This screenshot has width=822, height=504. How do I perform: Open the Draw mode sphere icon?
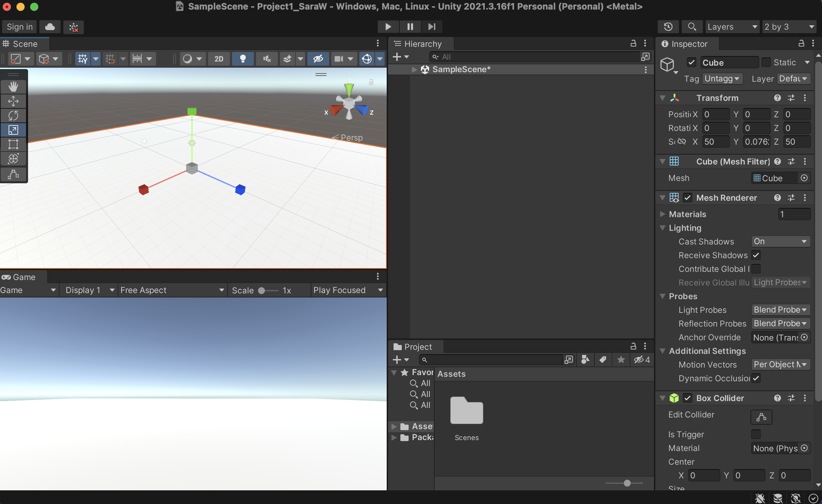click(x=188, y=59)
